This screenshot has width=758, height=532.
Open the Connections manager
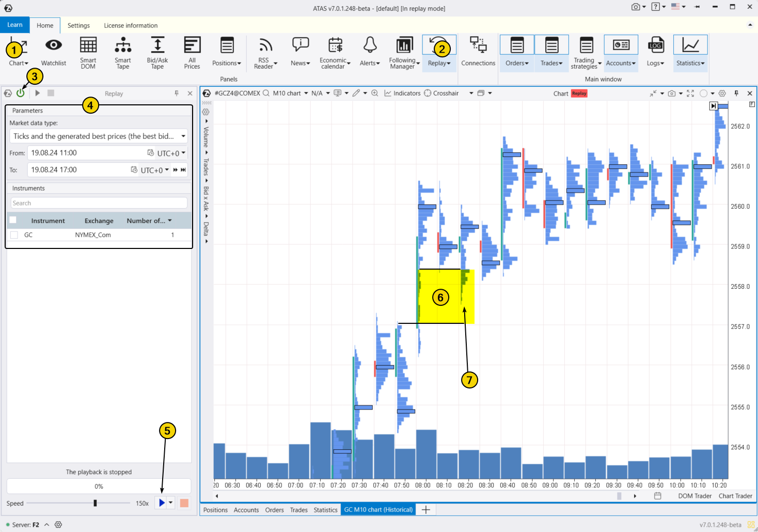[478, 52]
